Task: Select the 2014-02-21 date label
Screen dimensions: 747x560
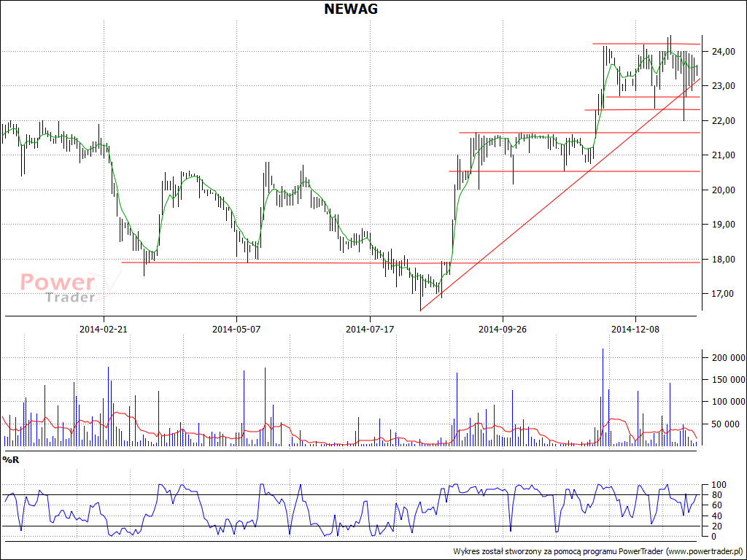Action: [104, 329]
